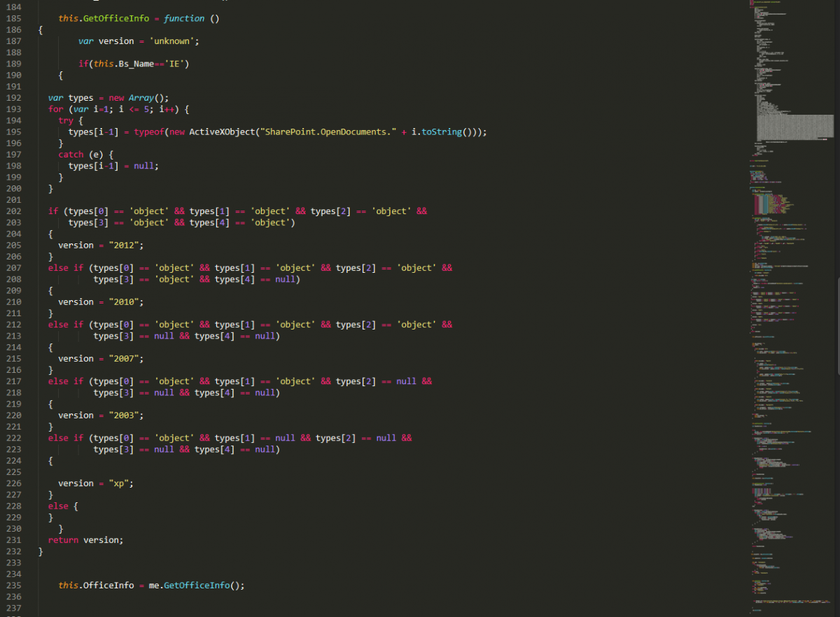Click the toString method call
This screenshot has height=617, width=840.
[x=441, y=132]
